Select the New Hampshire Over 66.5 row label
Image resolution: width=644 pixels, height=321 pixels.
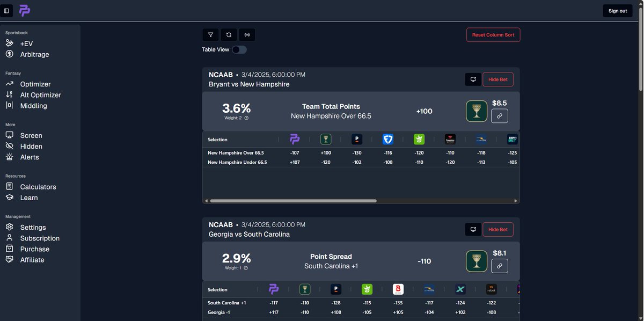pyautogui.click(x=236, y=153)
